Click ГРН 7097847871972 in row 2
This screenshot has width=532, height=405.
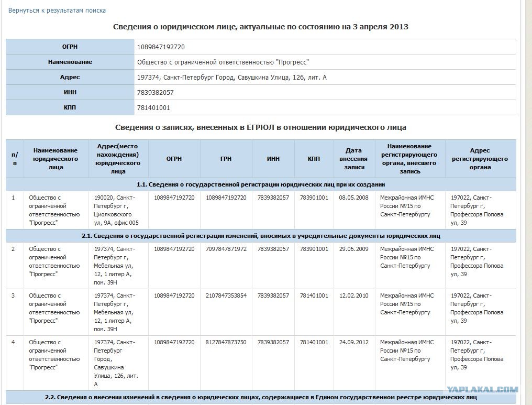226,249
